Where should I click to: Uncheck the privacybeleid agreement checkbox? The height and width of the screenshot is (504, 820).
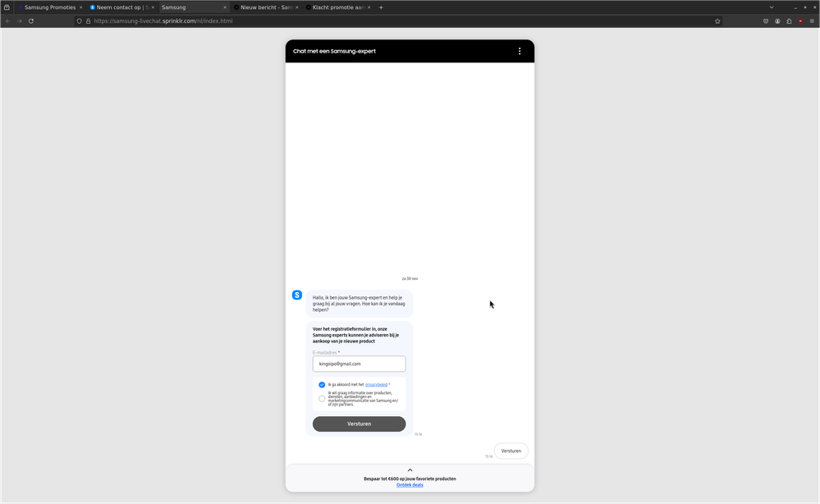tap(322, 385)
